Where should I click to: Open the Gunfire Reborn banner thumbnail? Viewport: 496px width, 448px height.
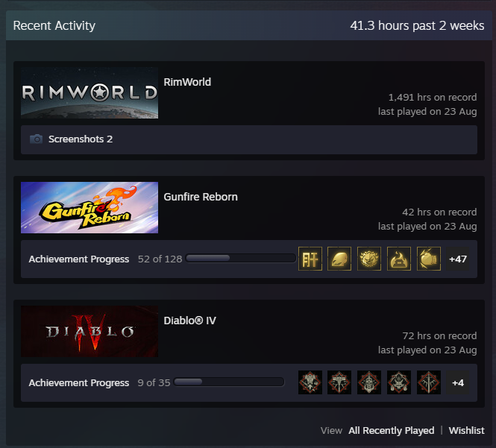coord(90,207)
